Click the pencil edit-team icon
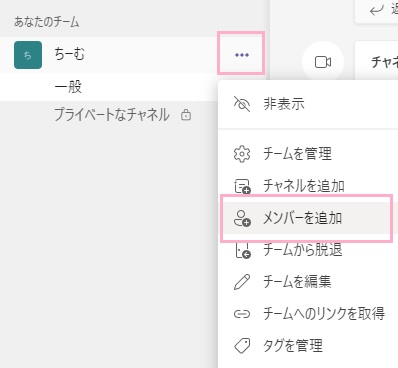Image resolution: width=398 pixels, height=368 pixels. [242, 282]
